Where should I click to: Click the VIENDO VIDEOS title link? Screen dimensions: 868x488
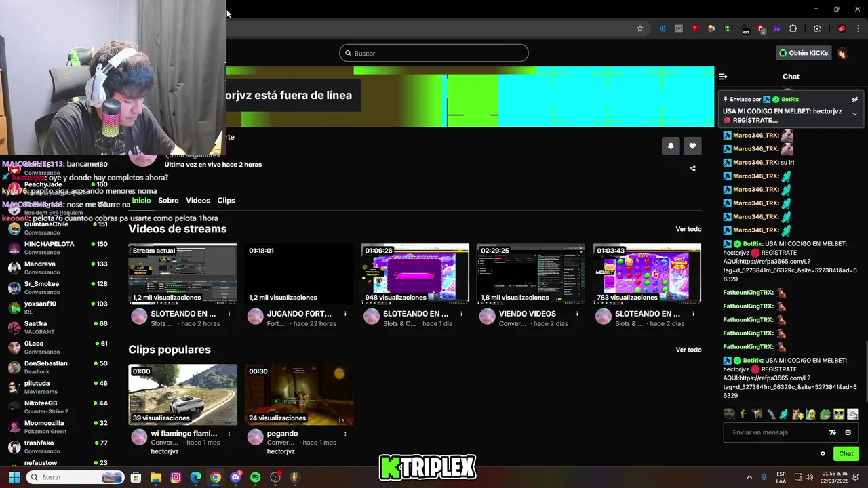point(527,314)
